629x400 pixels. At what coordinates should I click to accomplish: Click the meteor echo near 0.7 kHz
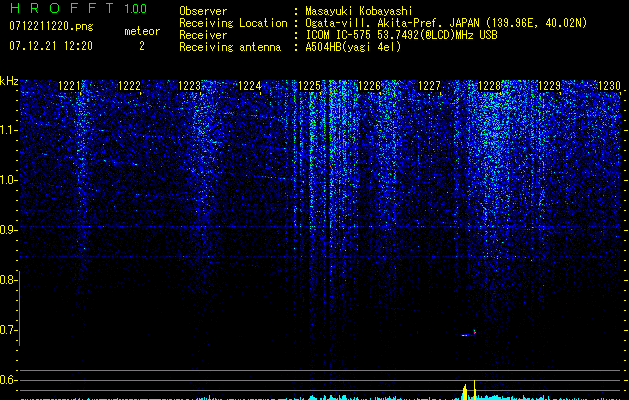point(469,333)
